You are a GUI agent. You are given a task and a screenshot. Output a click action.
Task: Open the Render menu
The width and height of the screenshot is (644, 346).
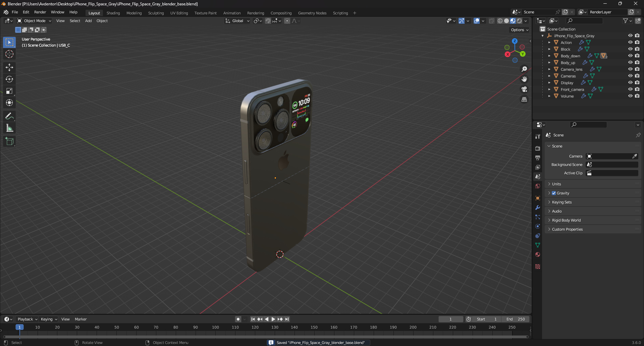pos(40,12)
